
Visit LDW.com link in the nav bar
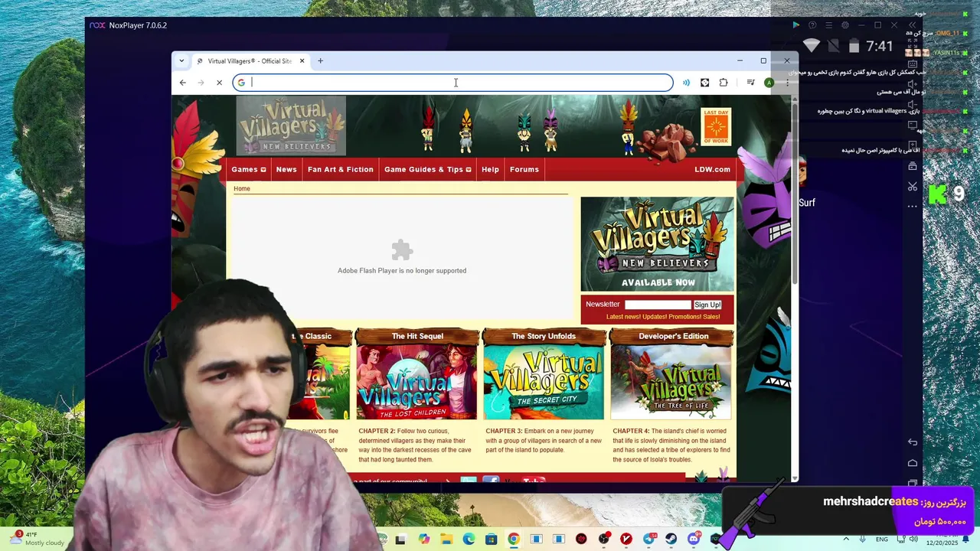pyautogui.click(x=712, y=170)
